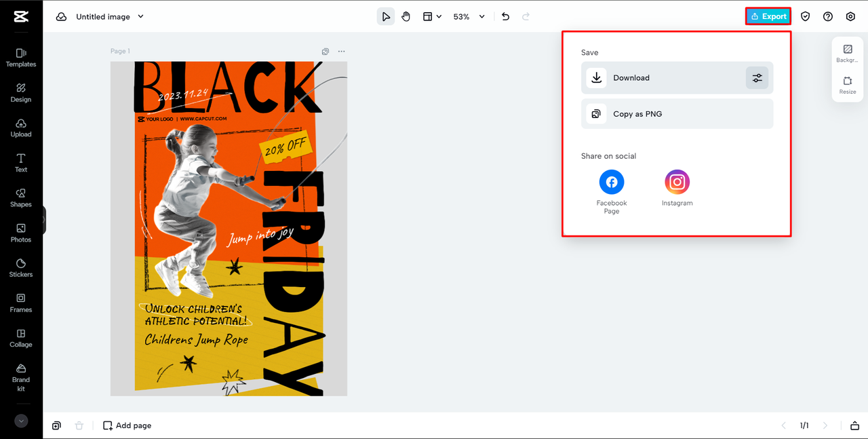Click Copy as PNG

click(x=677, y=114)
